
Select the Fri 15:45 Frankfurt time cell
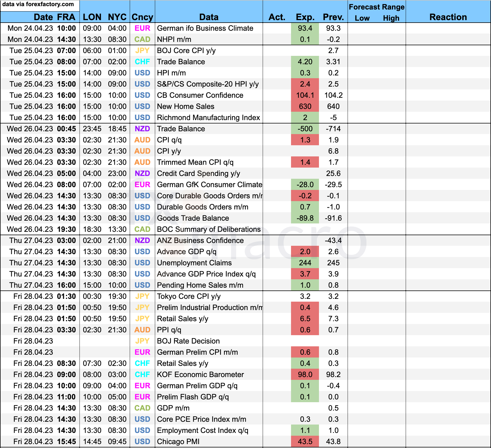(x=66, y=442)
